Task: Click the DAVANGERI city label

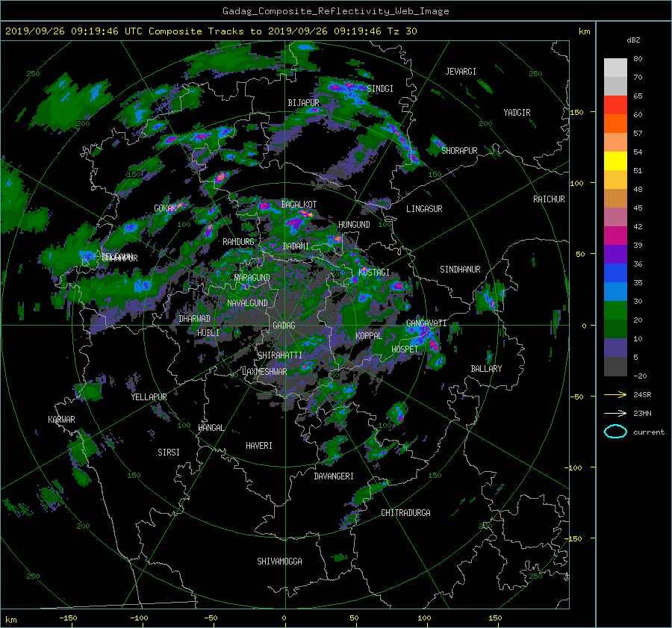Action: [x=334, y=476]
